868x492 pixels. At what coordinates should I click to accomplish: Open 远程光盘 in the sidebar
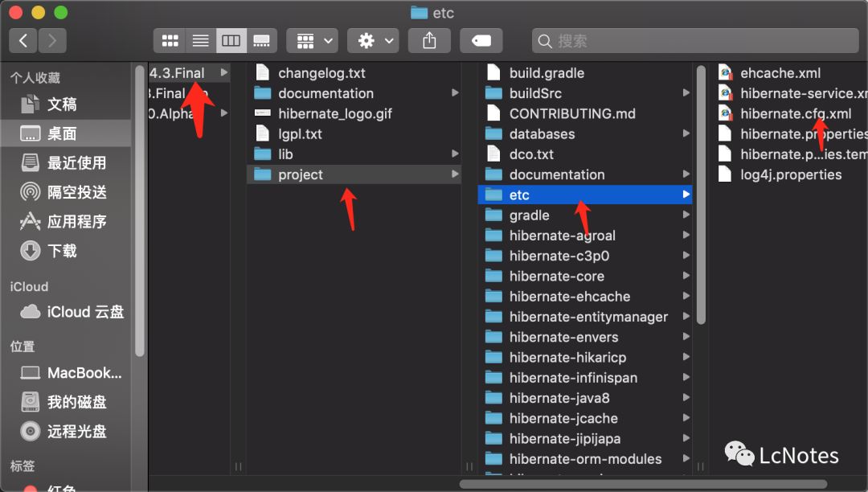click(x=67, y=431)
